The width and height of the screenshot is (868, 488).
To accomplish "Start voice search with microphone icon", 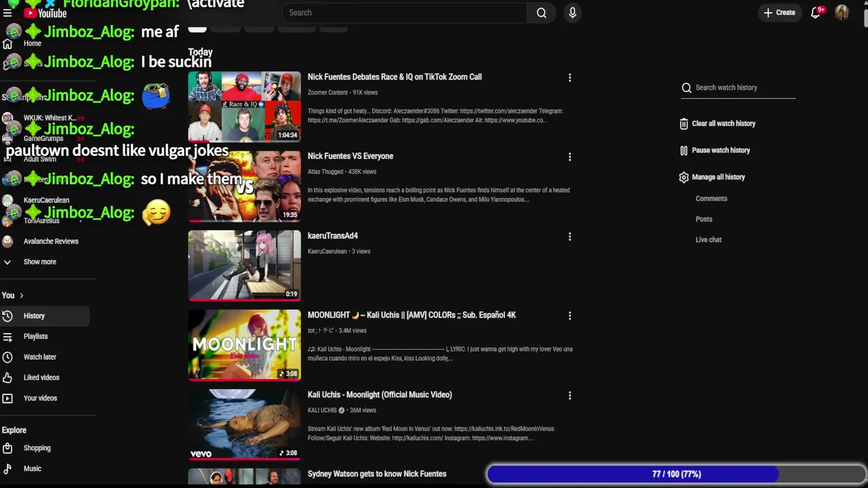I will 572,13.
